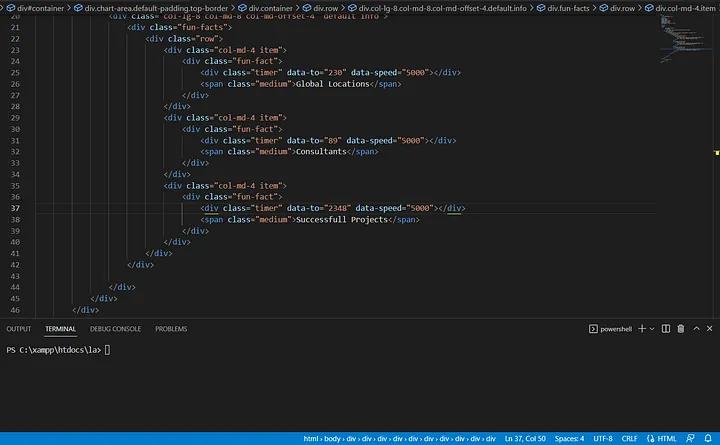The width and height of the screenshot is (720, 445).
Task: Click html in status bar path
Action: [310, 439]
